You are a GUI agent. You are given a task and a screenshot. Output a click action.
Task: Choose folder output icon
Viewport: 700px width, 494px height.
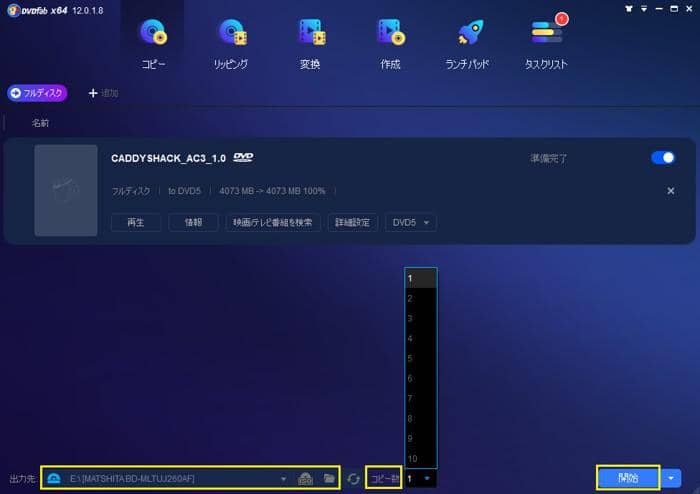click(329, 478)
